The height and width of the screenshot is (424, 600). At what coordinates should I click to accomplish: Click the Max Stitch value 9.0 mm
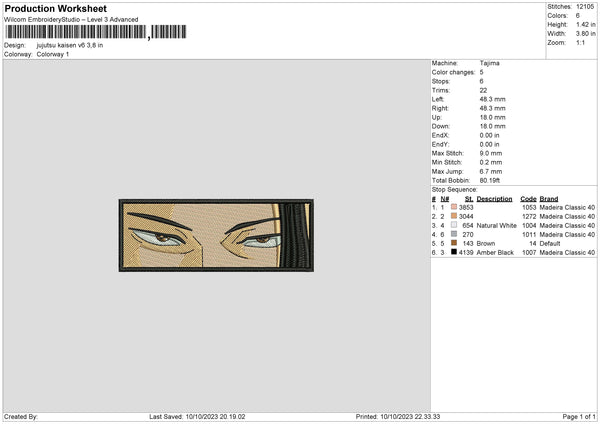point(491,153)
